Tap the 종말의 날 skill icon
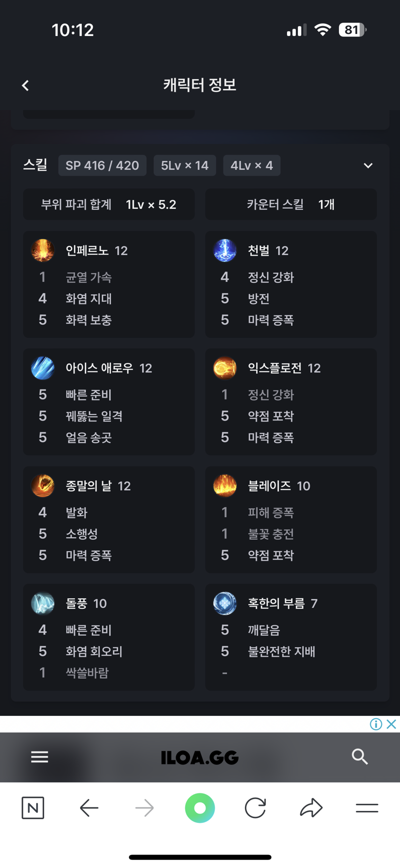The image size is (400, 868). pyautogui.click(x=43, y=486)
